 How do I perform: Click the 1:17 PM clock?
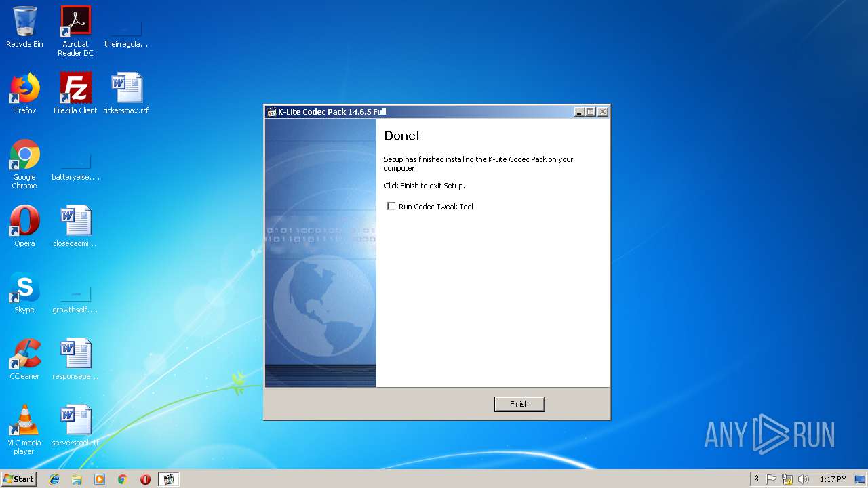tap(833, 479)
